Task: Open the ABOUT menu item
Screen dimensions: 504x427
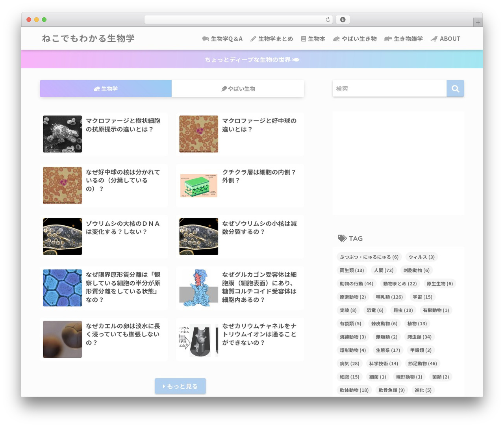Action: (x=445, y=39)
